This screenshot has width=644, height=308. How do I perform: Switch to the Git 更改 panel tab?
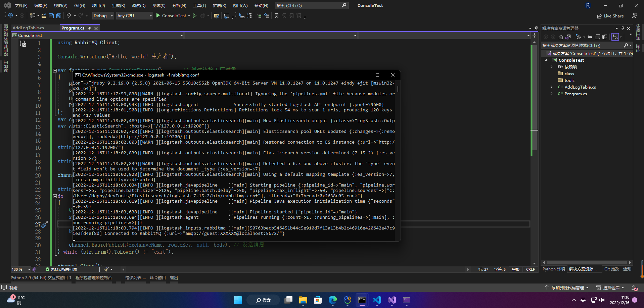pos(612,269)
